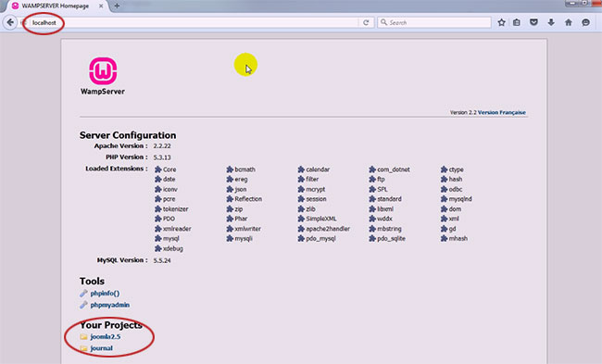
Task: Click the wddx extension name
Action: tap(384, 219)
